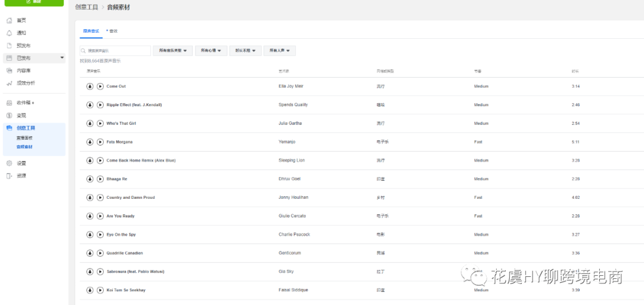Image resolution: width=644 pixels, height=305 pixels.
Task: Download the Bhaaga Re track
Action: point(90,179)
